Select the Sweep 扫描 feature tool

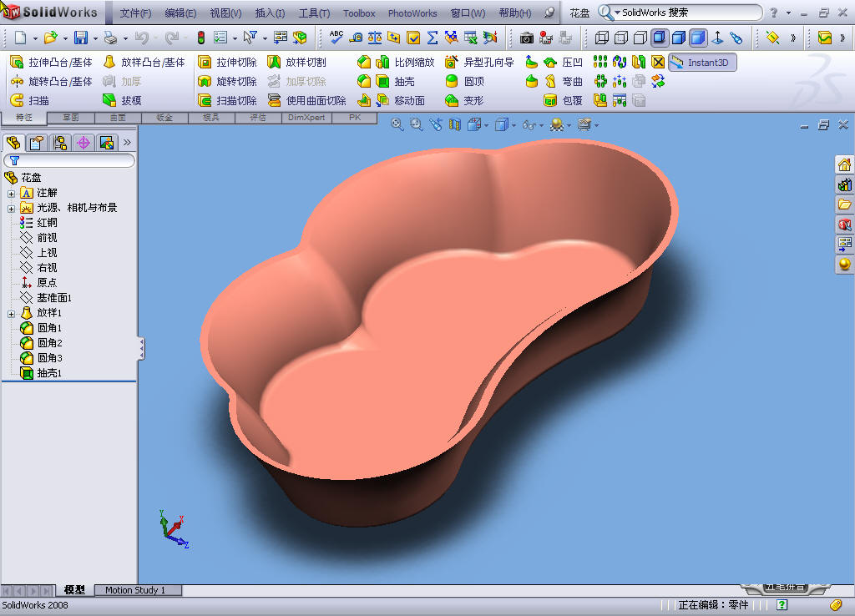pyautogui.click(x=30, y=100)
